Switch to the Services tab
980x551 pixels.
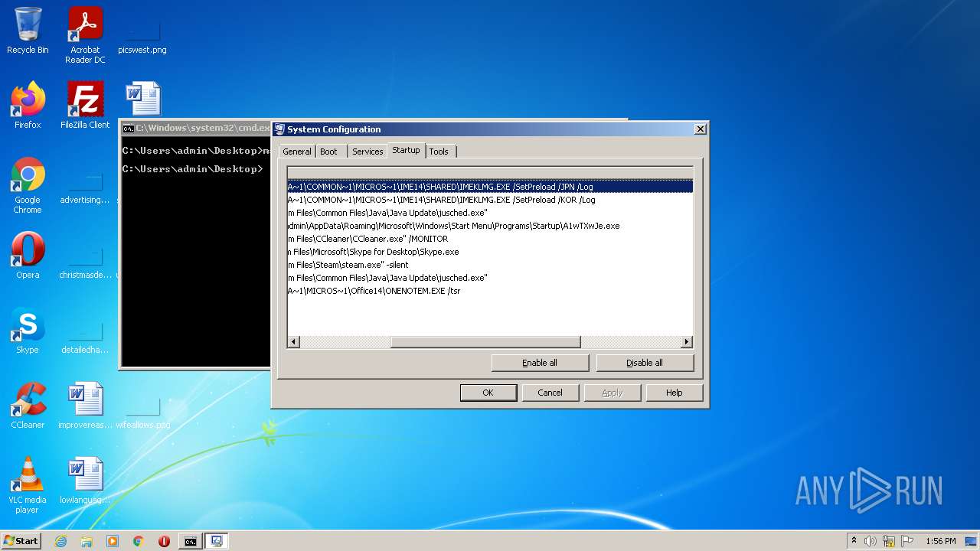click(367, 152)
